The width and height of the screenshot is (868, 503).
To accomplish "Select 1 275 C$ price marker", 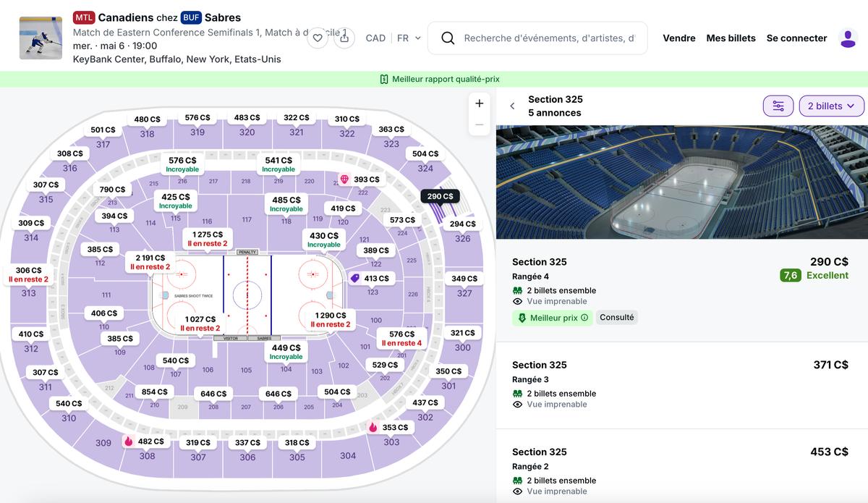I will (208, 239).
